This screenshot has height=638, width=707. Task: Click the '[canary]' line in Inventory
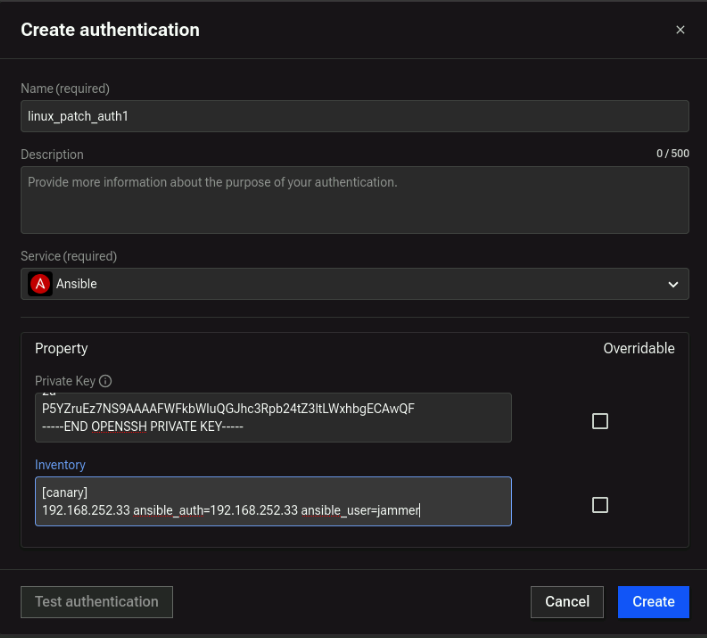point(65,492)
